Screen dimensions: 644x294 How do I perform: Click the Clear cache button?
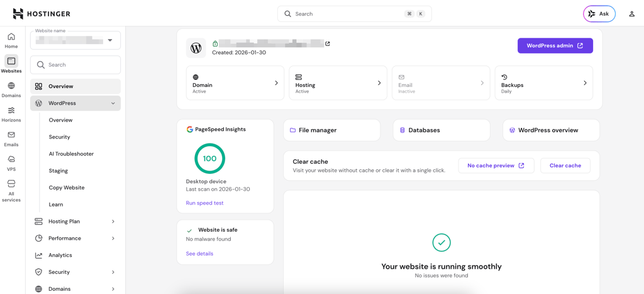(565, 166)
